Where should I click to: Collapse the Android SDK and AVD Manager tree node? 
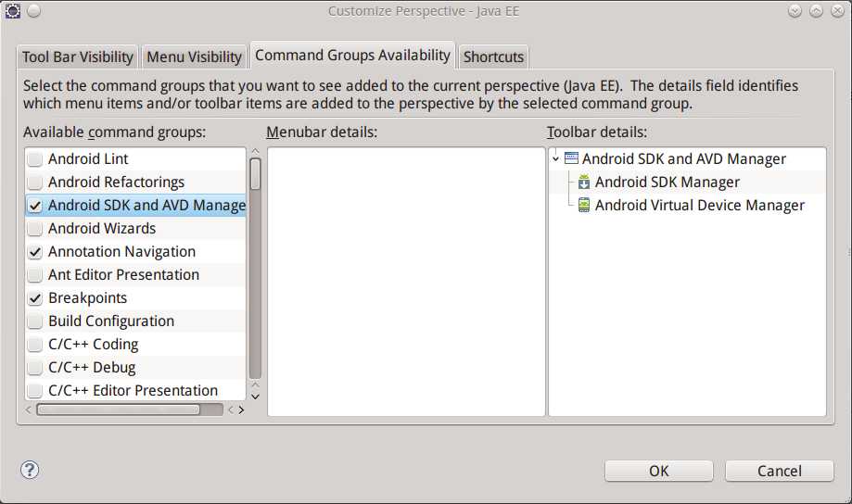tap(556, 159)
